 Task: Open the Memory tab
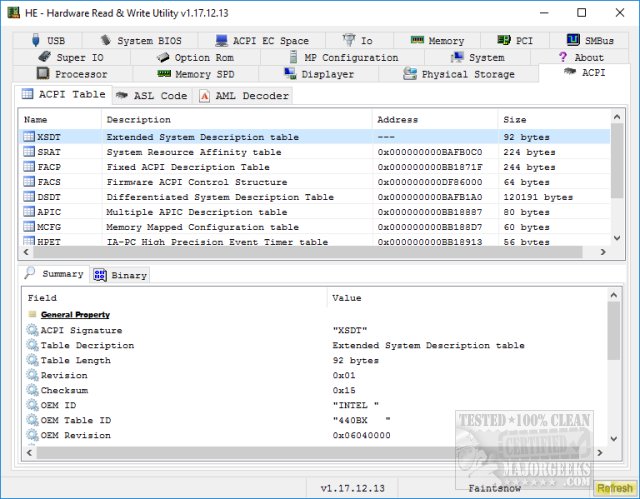point(437,40)
